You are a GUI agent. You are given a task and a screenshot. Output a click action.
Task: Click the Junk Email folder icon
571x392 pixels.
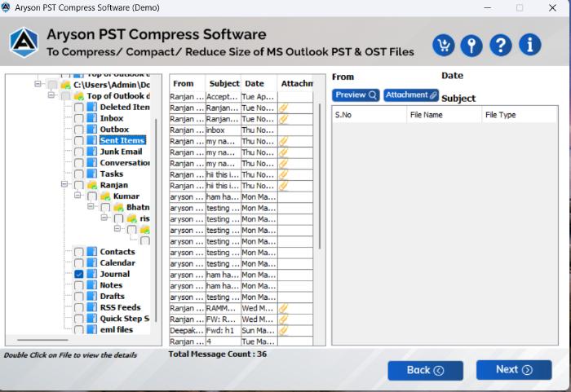click(92, 152)
